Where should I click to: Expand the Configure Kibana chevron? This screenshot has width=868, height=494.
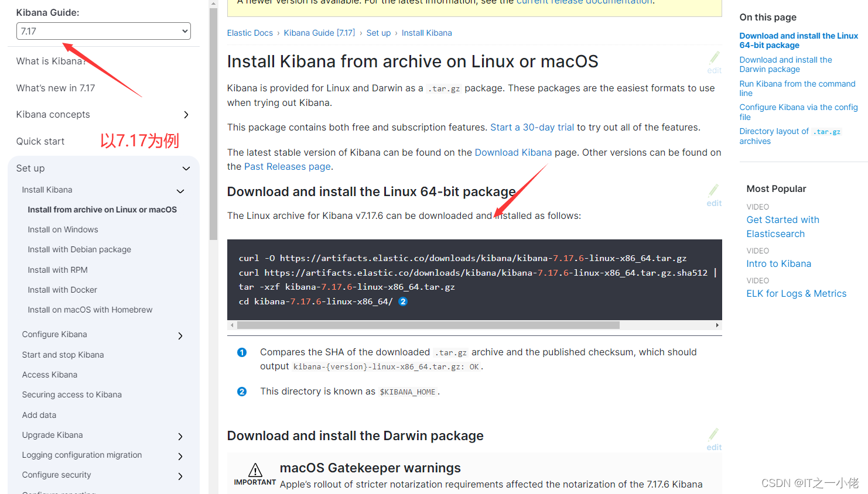tap(180, 336)
